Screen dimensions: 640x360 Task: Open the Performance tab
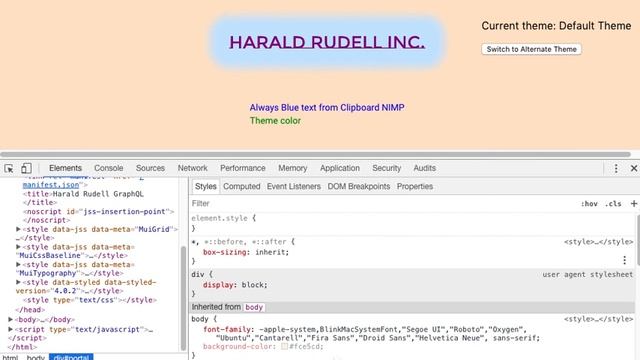[x=242, y=168]
